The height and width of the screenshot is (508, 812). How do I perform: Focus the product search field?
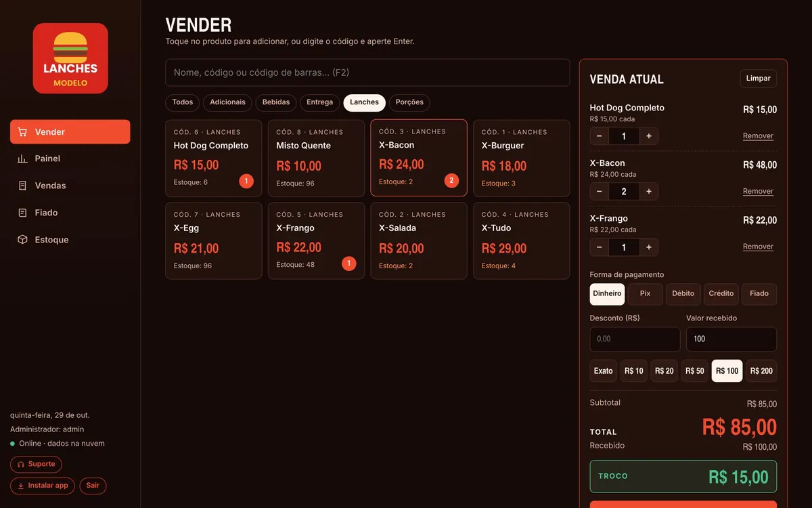pyautogui.click(x=367, y=72)
